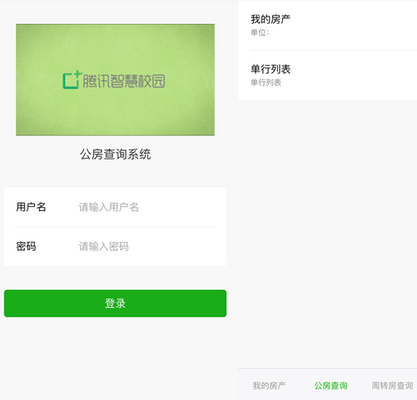Image resolution: width=417 pixels, height=400 pixels.
Task: Click the 单位: subtitle under 我的房产
Action: tap(260, 33)
